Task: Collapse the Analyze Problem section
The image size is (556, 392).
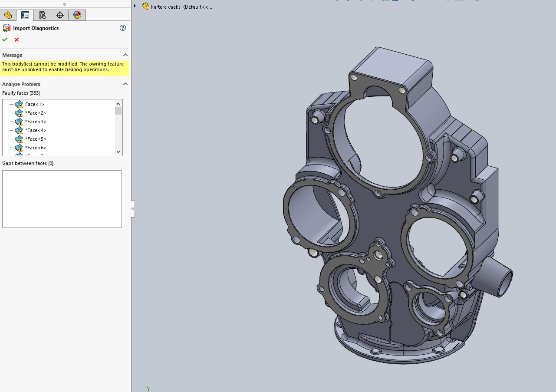Action: coord(125,84)
